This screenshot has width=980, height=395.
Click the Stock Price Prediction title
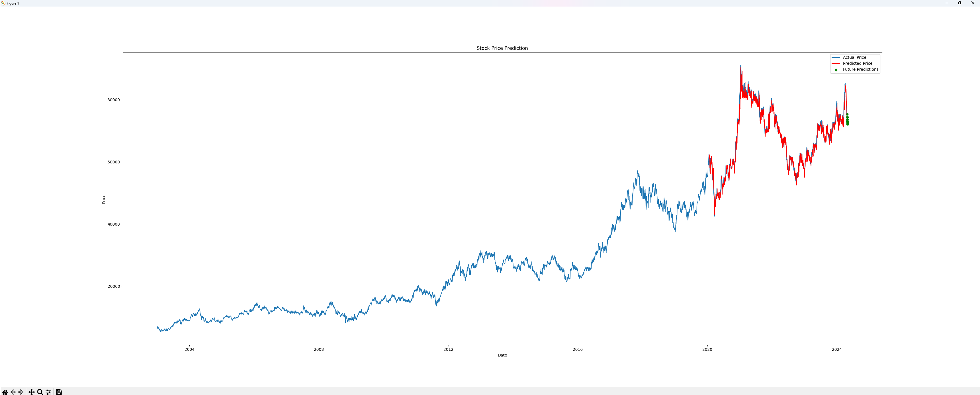(x=502, y=48)
